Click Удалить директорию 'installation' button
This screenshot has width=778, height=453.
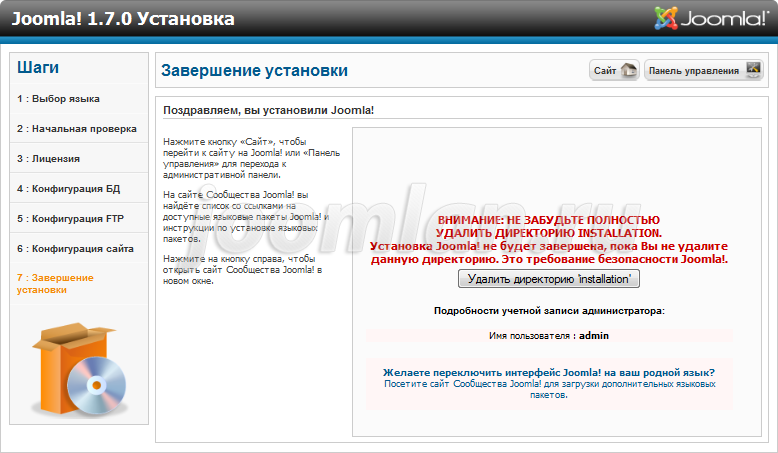pos(549,279)
